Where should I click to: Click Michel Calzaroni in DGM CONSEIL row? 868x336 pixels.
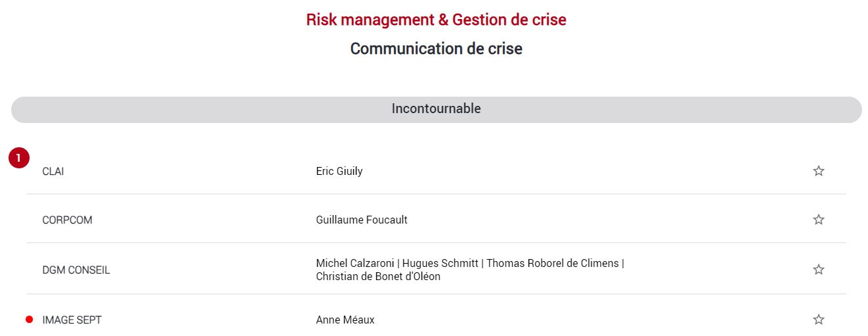[x=355, y=263]
